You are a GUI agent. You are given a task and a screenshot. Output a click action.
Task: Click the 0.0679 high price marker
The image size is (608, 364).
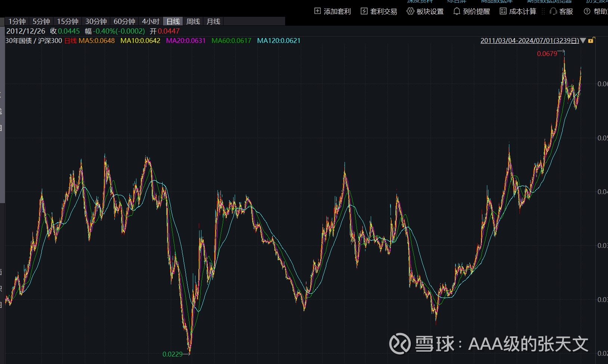point(547,54)
